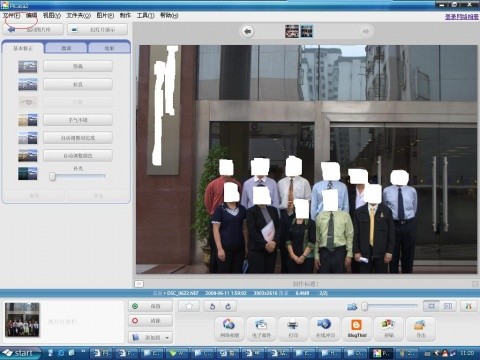Move the zoom slider handle
This screenshot has width=480, height=360.
coord(365,306)
